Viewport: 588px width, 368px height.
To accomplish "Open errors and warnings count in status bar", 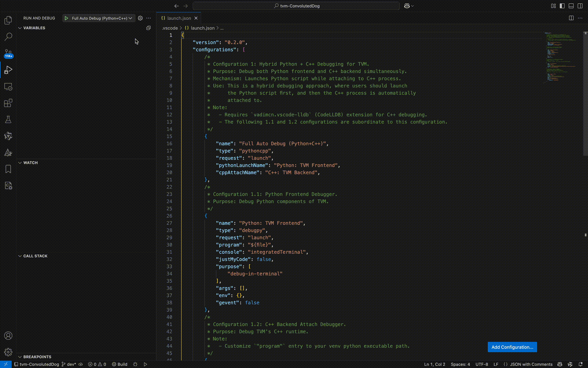I will pos(97,364).
